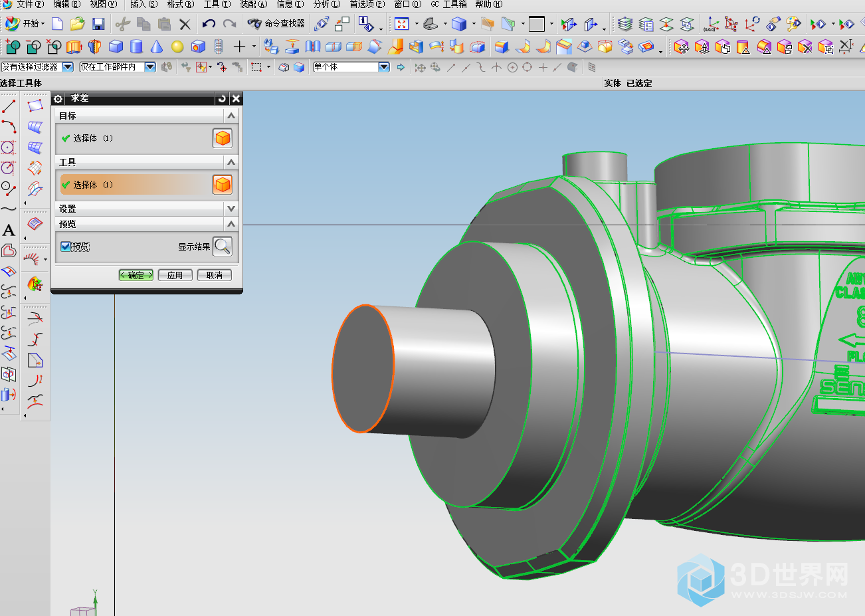
Task: Open the 开始 start dropdown
Action: point(25,24)
